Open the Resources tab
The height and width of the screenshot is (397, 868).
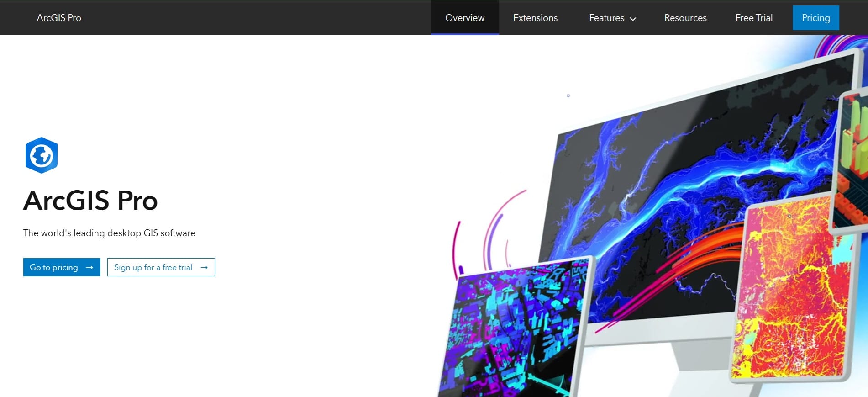(x=685, y=18)
